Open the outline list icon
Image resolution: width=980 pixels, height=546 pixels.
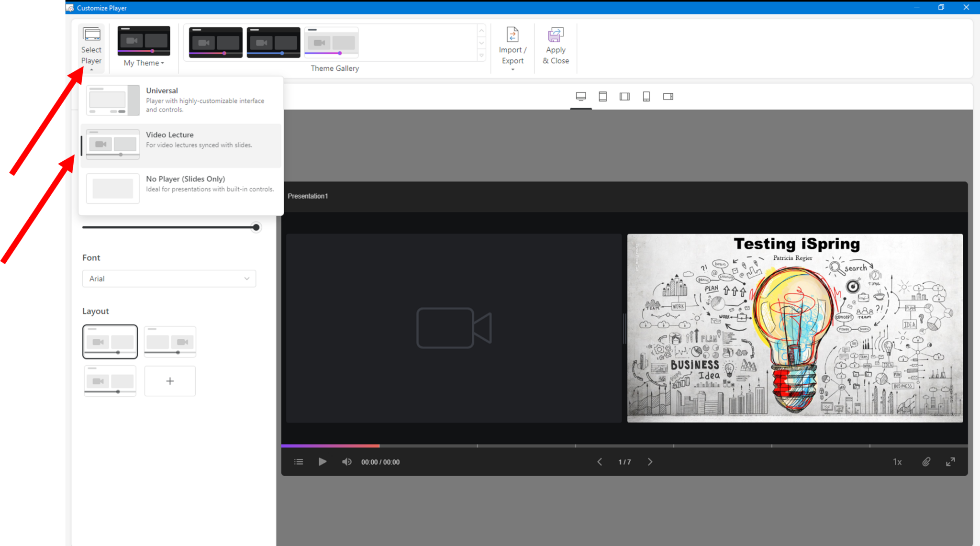click(x=299, y=462)
